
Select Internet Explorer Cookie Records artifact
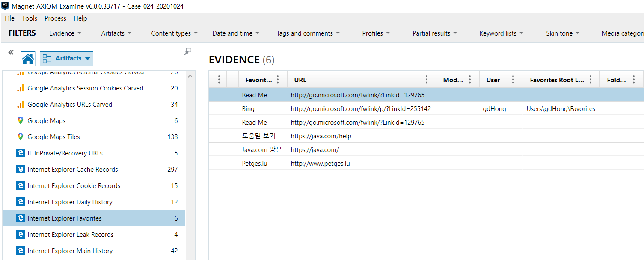click(x=94, y=186)
